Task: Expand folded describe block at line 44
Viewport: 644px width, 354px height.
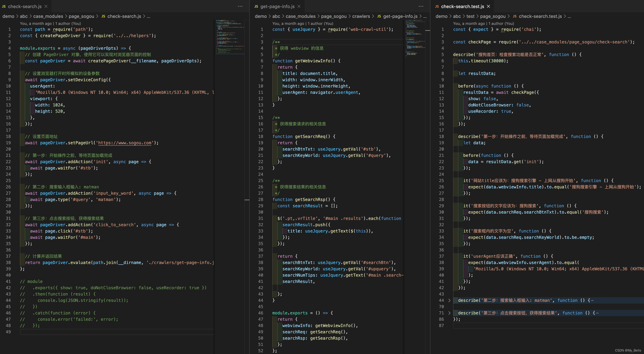Action: [449, 300]
